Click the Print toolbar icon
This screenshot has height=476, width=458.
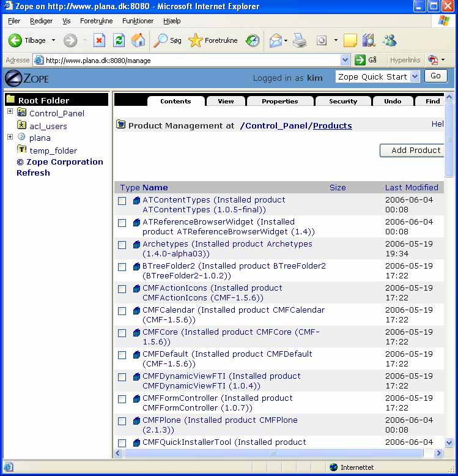299,40
